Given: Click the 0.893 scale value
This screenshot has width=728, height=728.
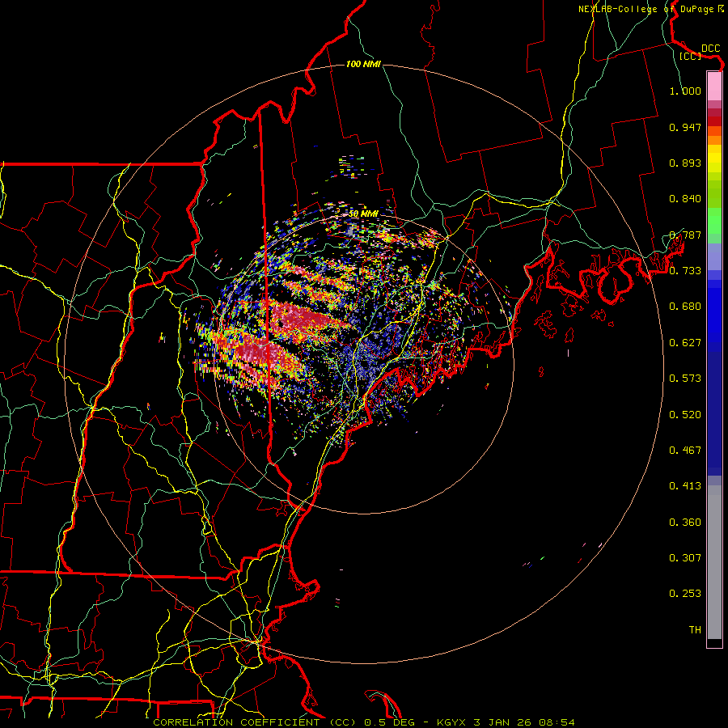Looking at the screenshot, I should click(x=685, y=163).
